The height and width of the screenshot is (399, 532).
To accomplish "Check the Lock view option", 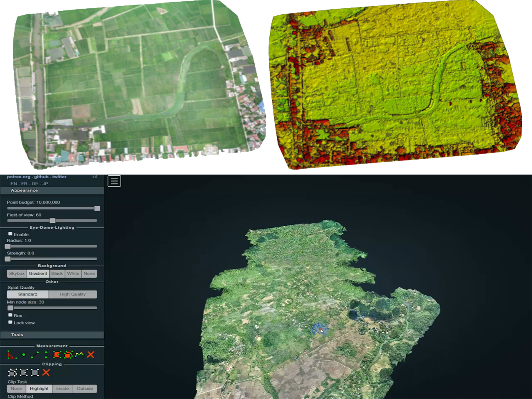I will click(10, 322).
